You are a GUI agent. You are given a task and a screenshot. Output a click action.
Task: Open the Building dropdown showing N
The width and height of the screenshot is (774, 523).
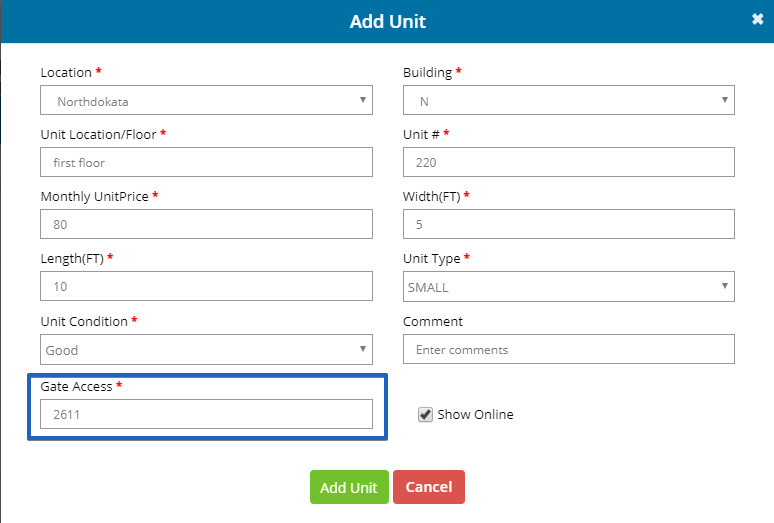click(569, 100)
